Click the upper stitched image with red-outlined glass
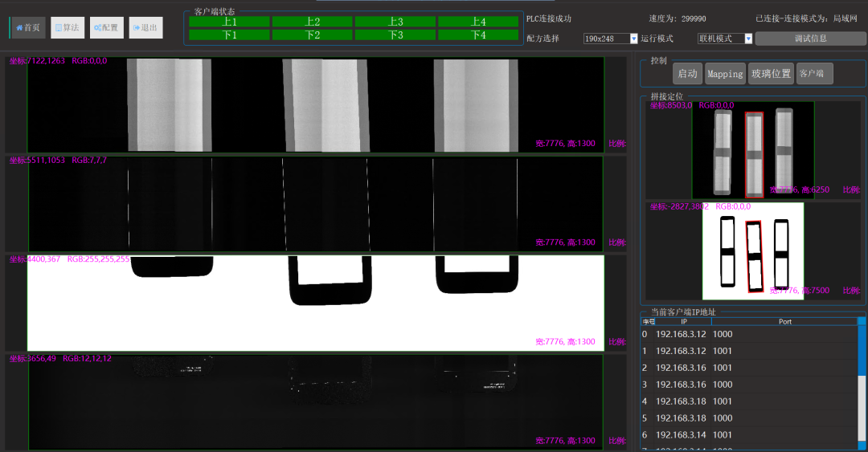The image size is (868, 452). tap(753, 149)
